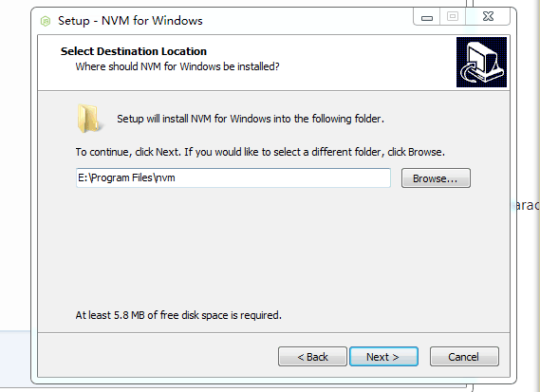The height and width of the screenshot is (392, 540).
Task: Click the greyed-out maximize button
Action: tap(453, 16)
